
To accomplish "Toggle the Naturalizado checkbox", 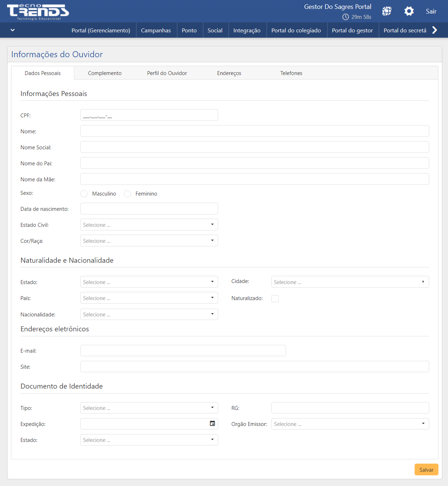I will click(275, 299).
